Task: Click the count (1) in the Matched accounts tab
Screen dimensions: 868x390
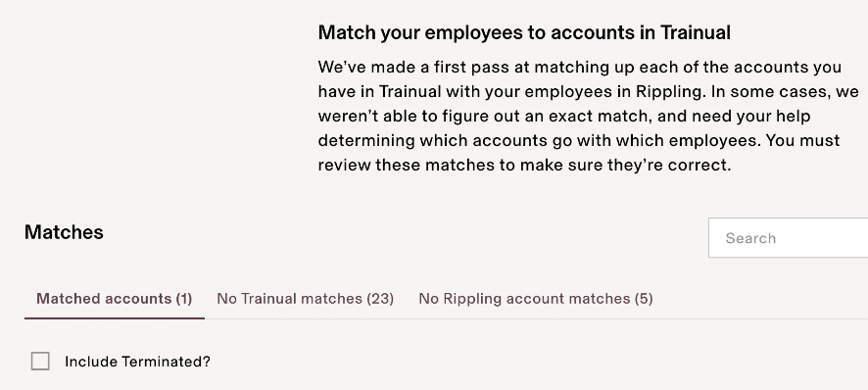Action: [184, 299]
